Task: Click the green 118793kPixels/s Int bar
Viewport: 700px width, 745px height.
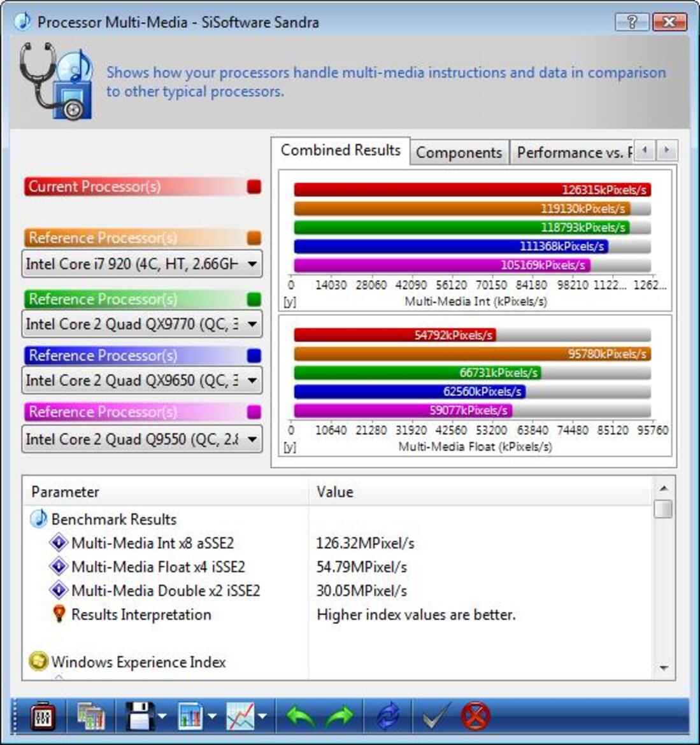Action: [462, 227]
